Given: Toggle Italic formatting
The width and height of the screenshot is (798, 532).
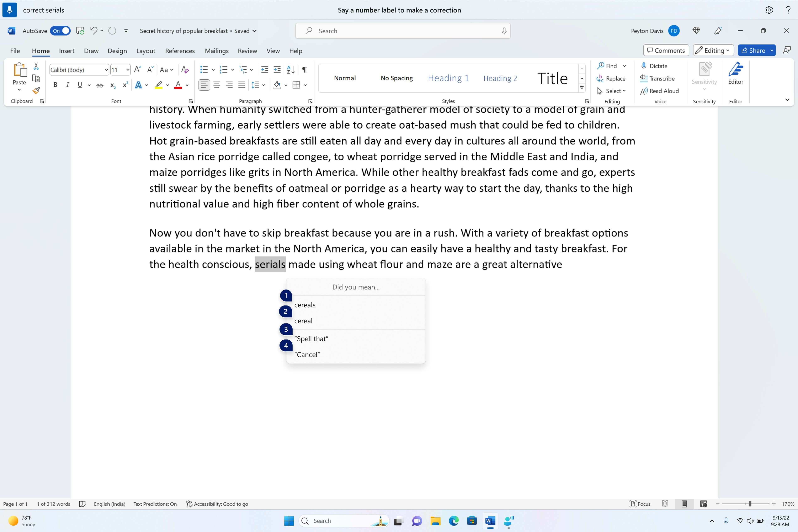Looking at the screenshot, I should (x=67, y=85).
